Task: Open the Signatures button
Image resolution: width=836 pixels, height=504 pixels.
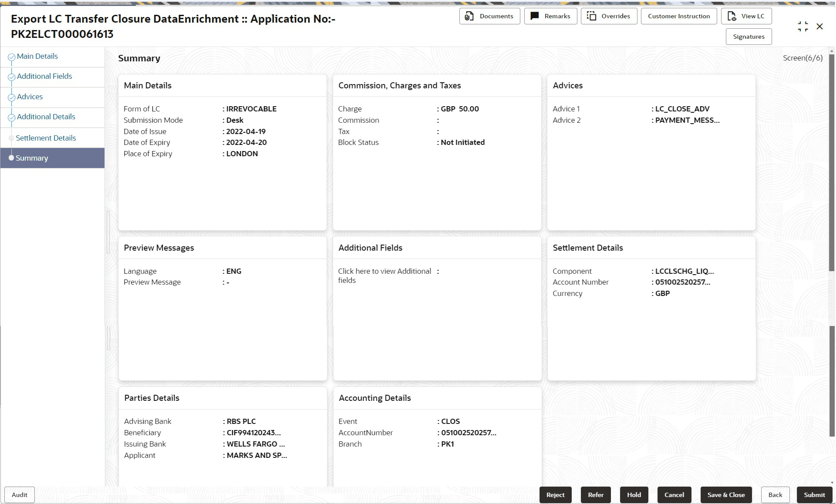Action: pos(748,37)
